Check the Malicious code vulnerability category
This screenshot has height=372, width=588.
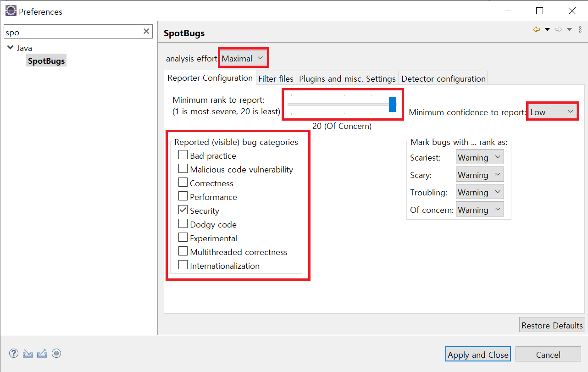point(183,169)
